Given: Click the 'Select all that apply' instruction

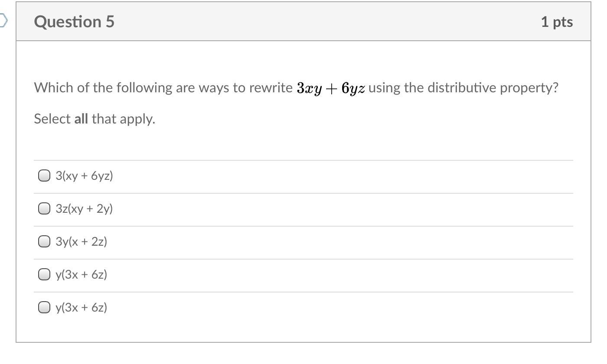Looking at the screenshot, I should pyautogui.click(x=95, y=119).
